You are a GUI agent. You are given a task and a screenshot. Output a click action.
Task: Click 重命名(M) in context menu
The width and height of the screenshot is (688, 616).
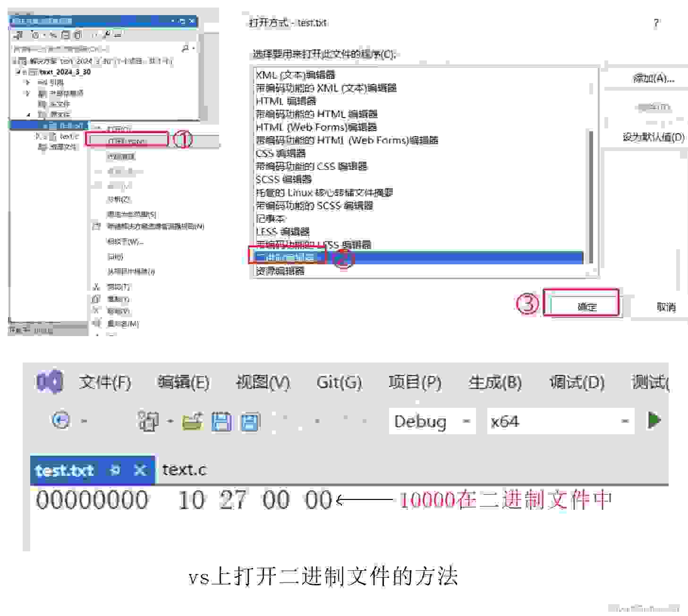pos(122,323)
